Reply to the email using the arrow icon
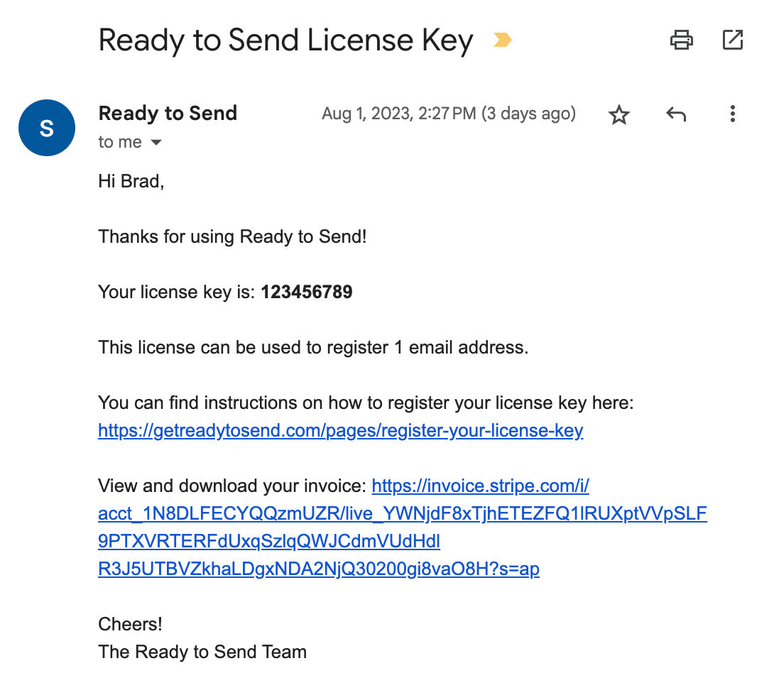Image resolution: width=774 pixels, height=700 pixels. point(676,114)
